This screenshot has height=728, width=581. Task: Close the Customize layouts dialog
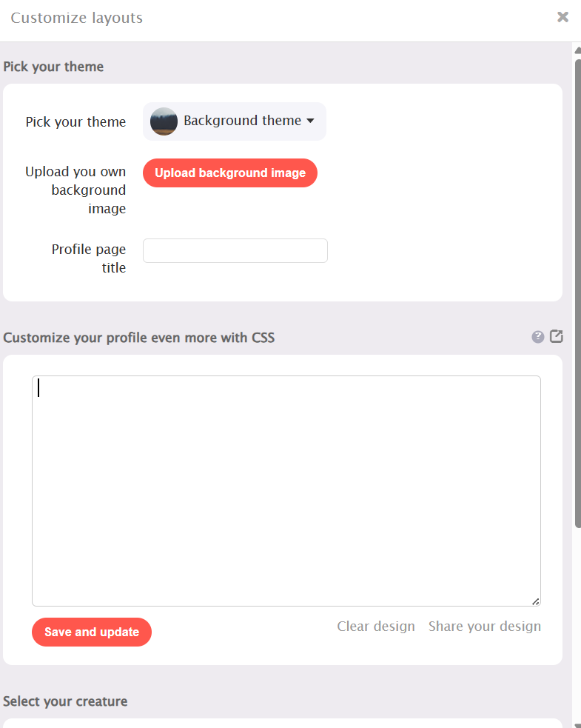(562, 17)
